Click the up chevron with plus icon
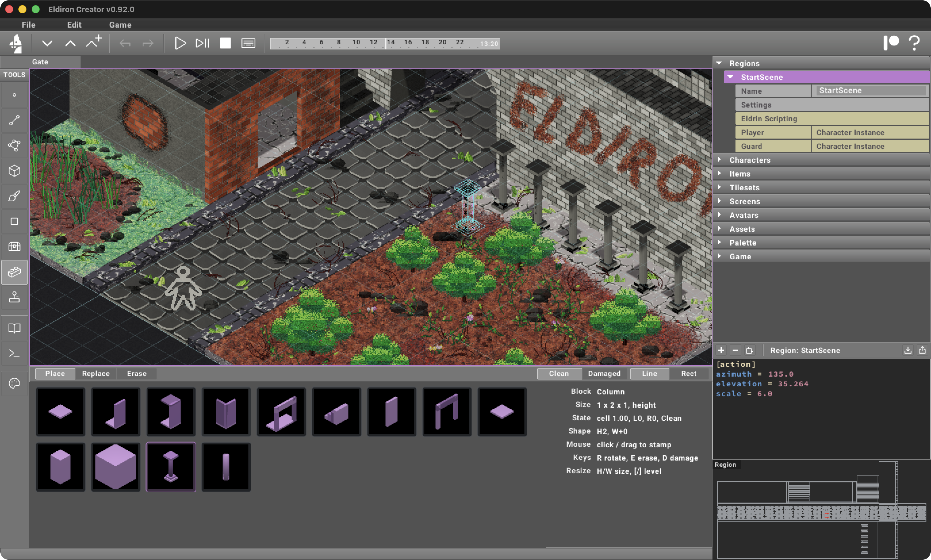 tap(94, 41)
